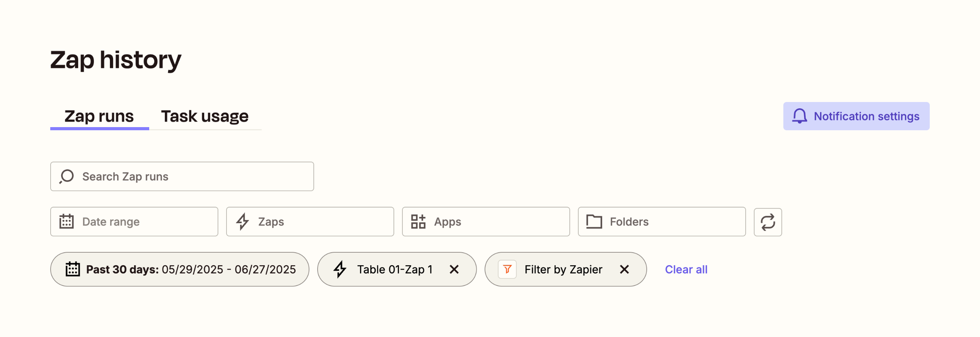Open the Zaps filter dropdown

click(x=310, y=221)
